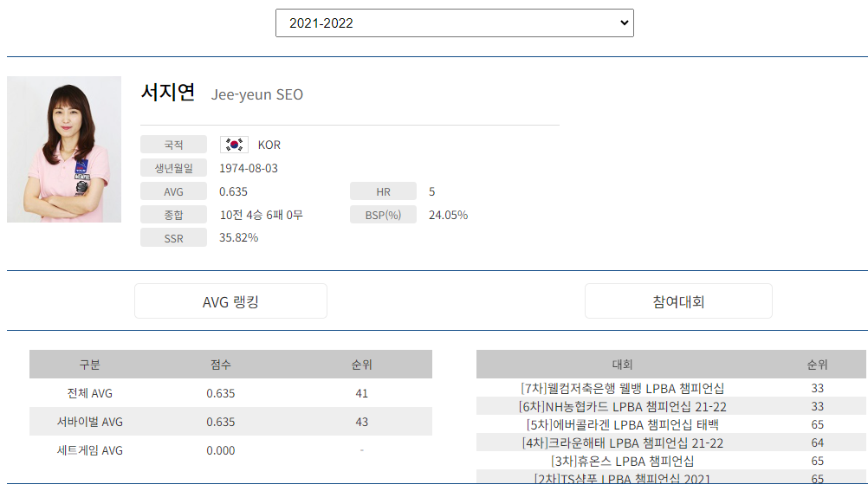Screen dimensions: 868x491
Task: Click the 순위 header in AVG table
Action: click(361, 365)
